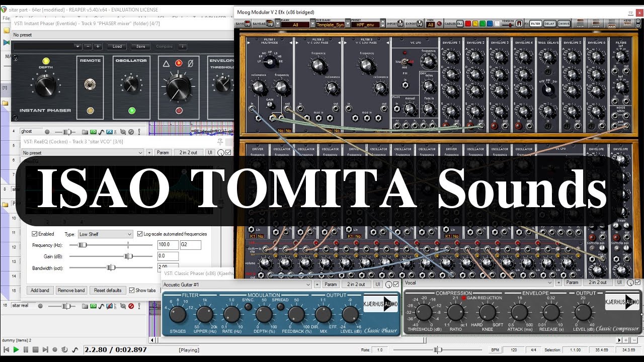The width and height of the screenshot is (644, 362).
Task: Adjust the ghost track volume slider
Action: click(67, 132)
